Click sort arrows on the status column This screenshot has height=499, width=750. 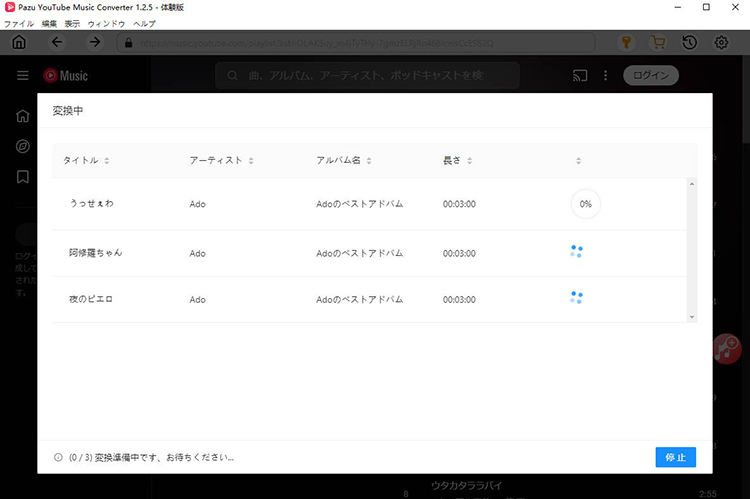579,161
